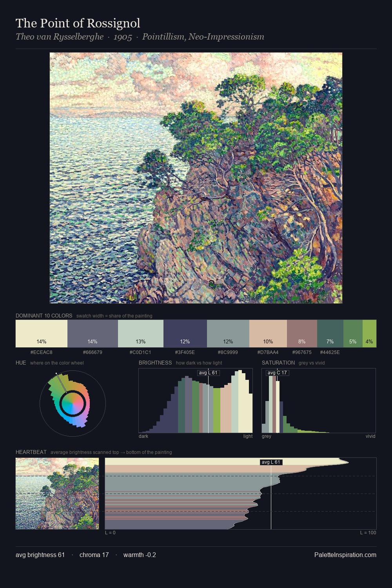Click the heartbeat brightness profile chart
The image size is (392, 588).
241,494
